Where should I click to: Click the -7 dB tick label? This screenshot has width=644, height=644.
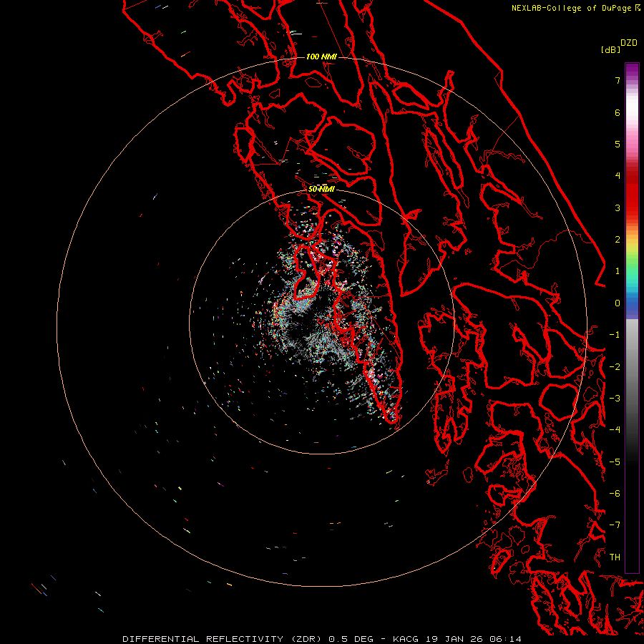tap(615, 525)
